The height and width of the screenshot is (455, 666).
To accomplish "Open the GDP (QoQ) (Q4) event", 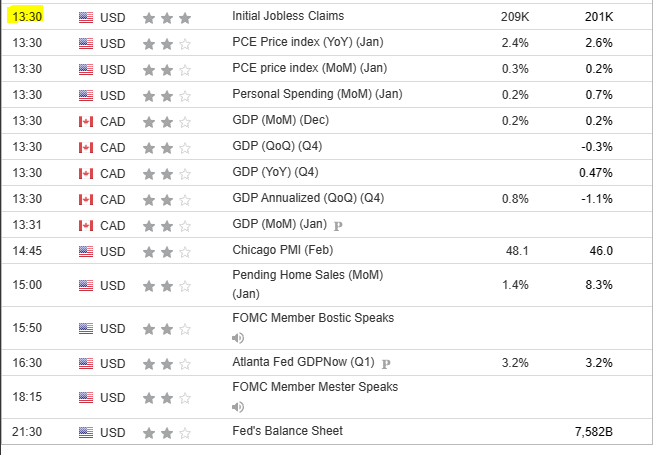I will [x=277, y=147].
